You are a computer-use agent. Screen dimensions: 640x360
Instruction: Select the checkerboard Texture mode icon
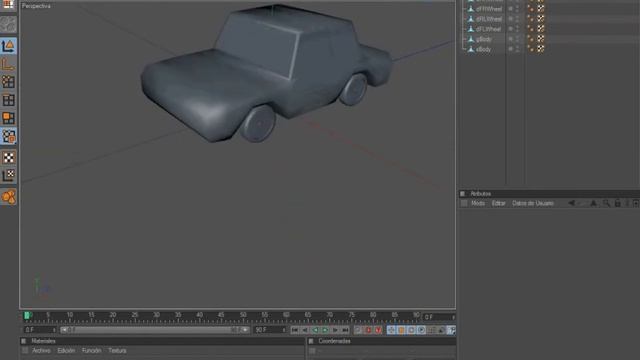click(9, 158)
